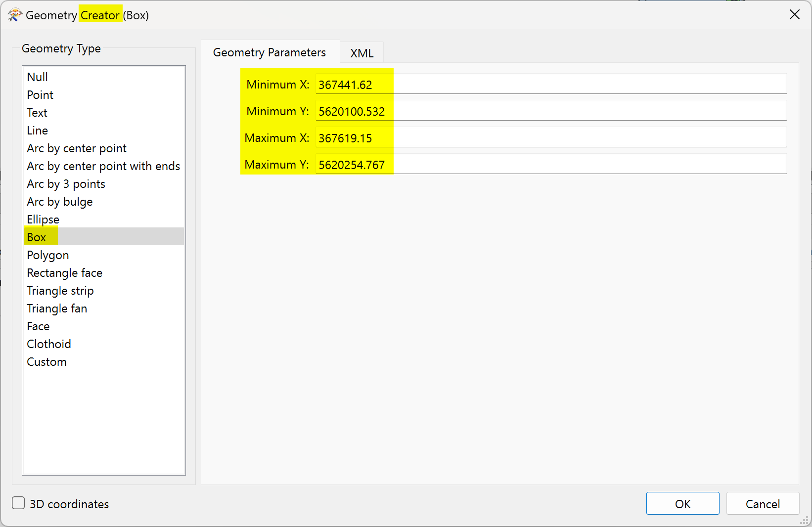Select the Maximum Y input box
Image resolution: width=812 pixels, height=527 pixels.
(x=550, y=165)
